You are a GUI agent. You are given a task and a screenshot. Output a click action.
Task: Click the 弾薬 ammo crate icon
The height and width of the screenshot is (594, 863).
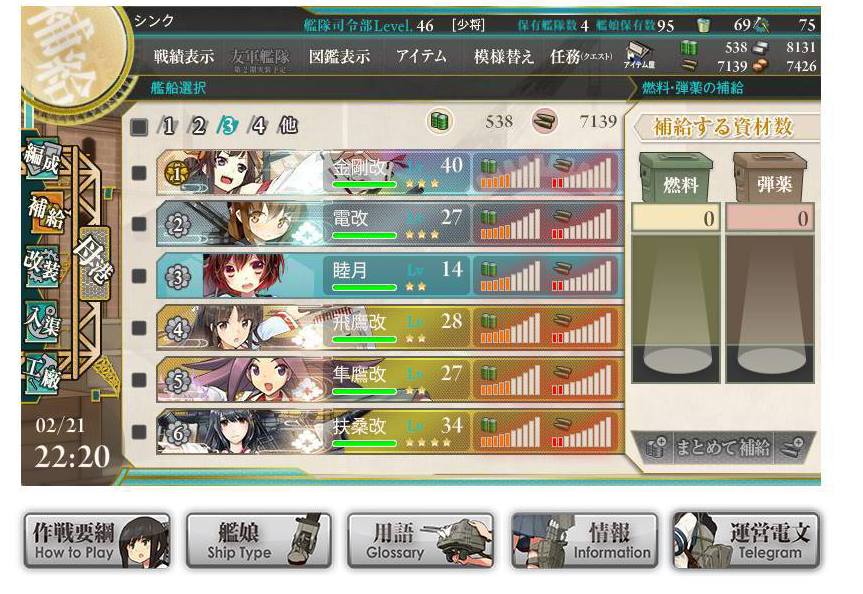tap(770, 177)
